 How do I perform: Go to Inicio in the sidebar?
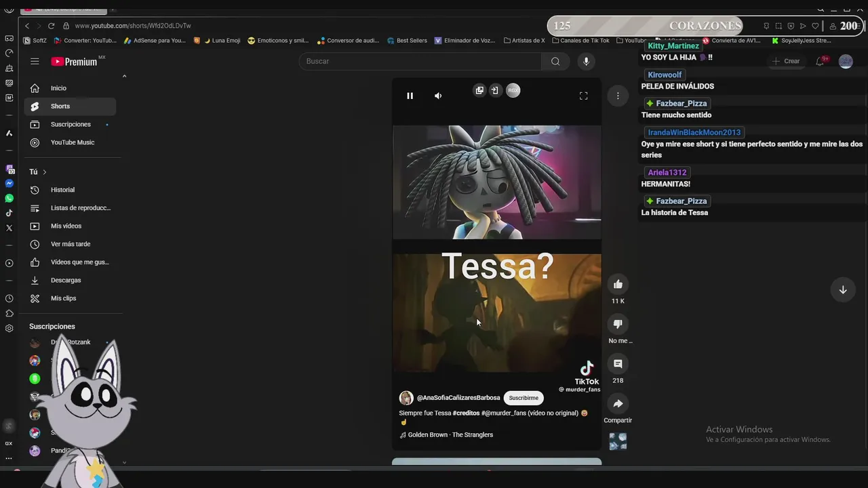[70, 88]
